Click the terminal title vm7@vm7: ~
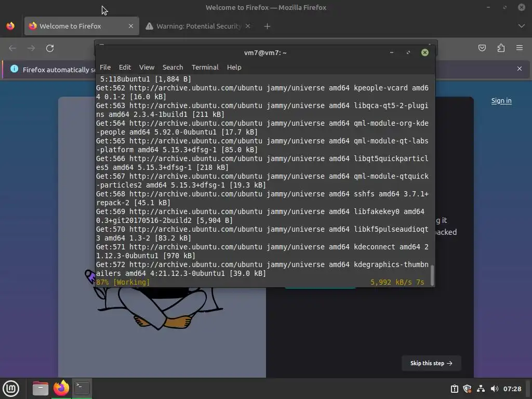 (x=265, y=52)
